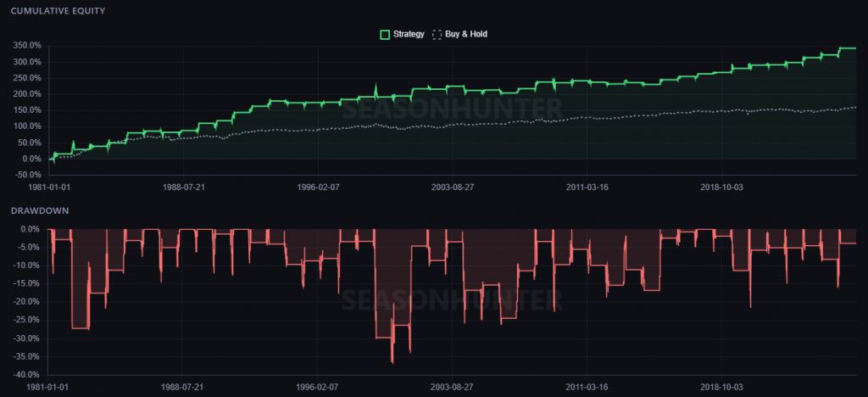Image resolution: width=868 pixels, height=397 pixels.
Task: Toggle the Buy & Hold legend label
Action: pos(466,35)
